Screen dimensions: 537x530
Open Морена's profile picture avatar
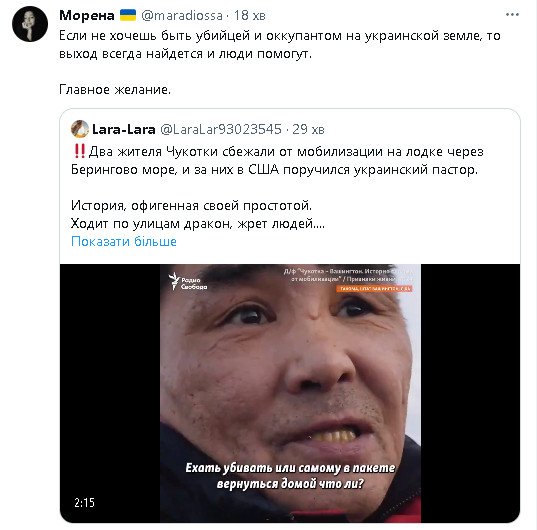pyautogui.click(x=30, y=24)
